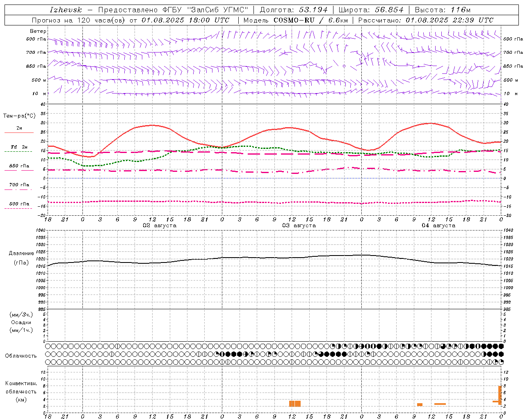Click the "Ветер" wind panel label
Image resolution: width=525 pixels, height=420 pixels.
click(38, 31)
